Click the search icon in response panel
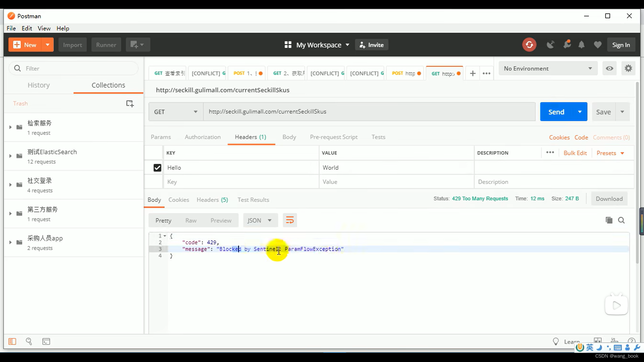Viewport: 644px width, 362px height. click(622, 220)
